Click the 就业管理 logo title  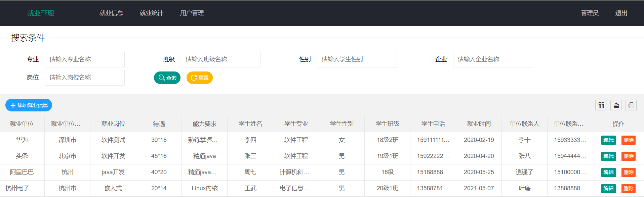point(41,13)
